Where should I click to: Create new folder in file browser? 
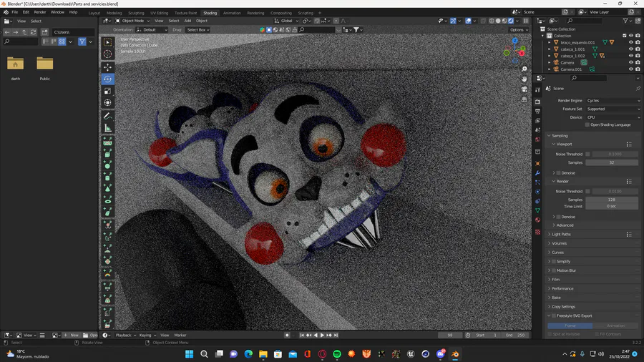45,32
